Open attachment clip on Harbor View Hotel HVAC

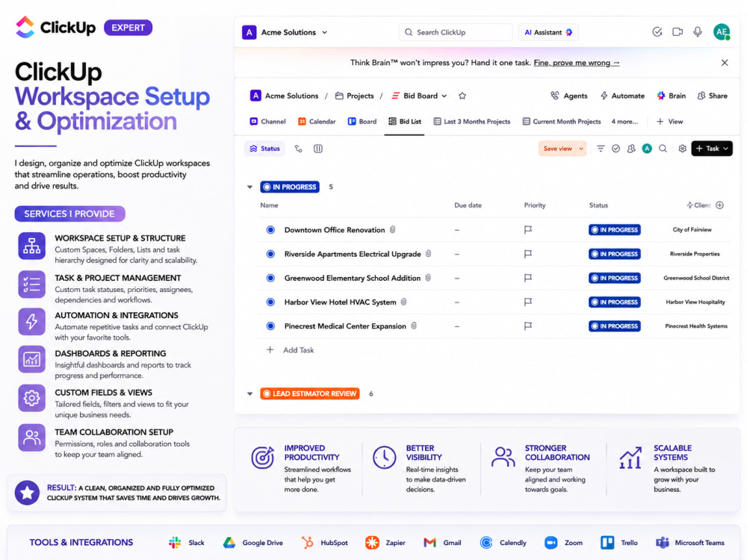pyautogui.click(x=403, y=302)
